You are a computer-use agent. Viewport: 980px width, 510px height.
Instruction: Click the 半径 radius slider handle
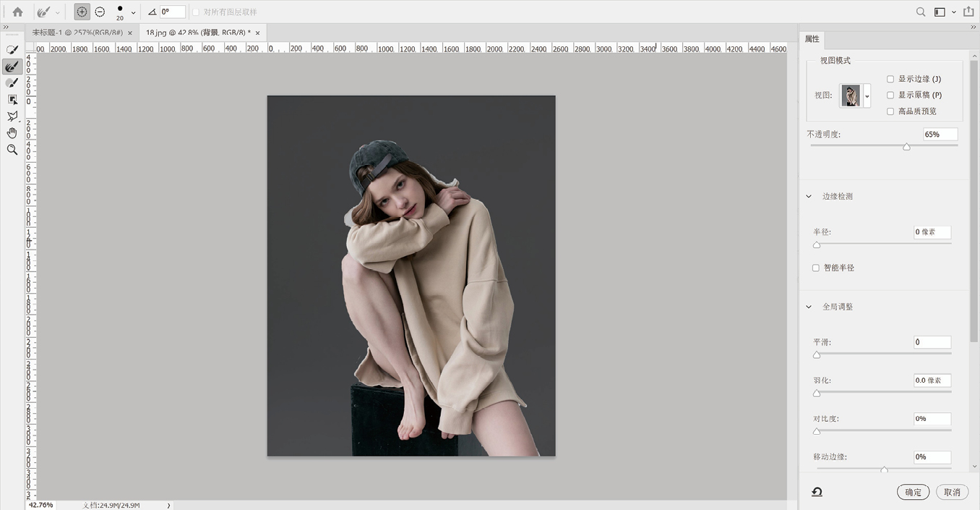coord(817,245)
